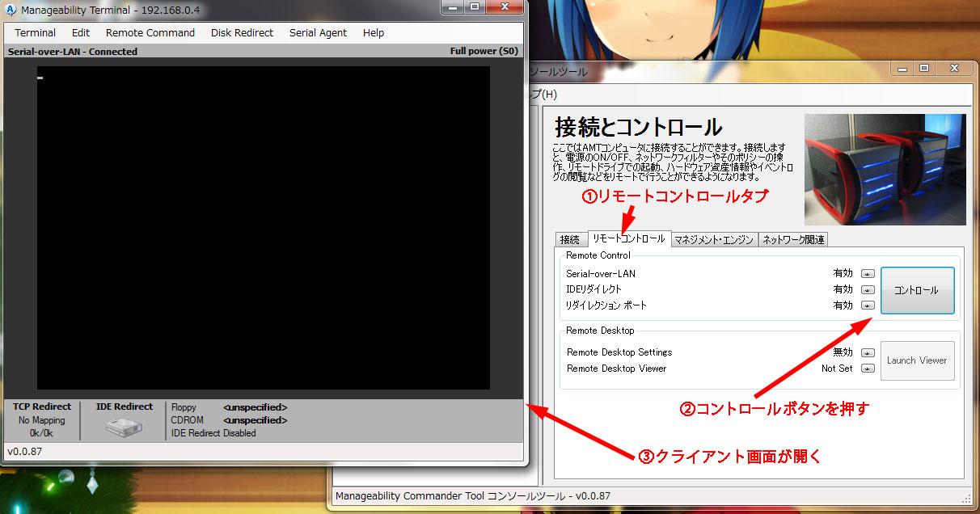Close the Commander Tool window
The image size is (980, 514).
coord(954,69)
